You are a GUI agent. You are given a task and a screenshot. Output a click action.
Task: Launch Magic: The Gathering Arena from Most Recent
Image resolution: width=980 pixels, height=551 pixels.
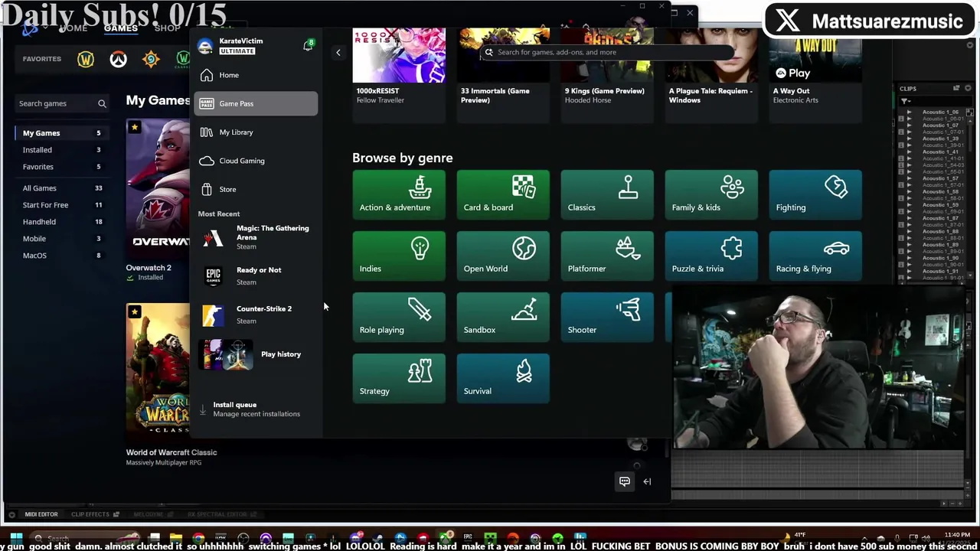coord(256,237)
